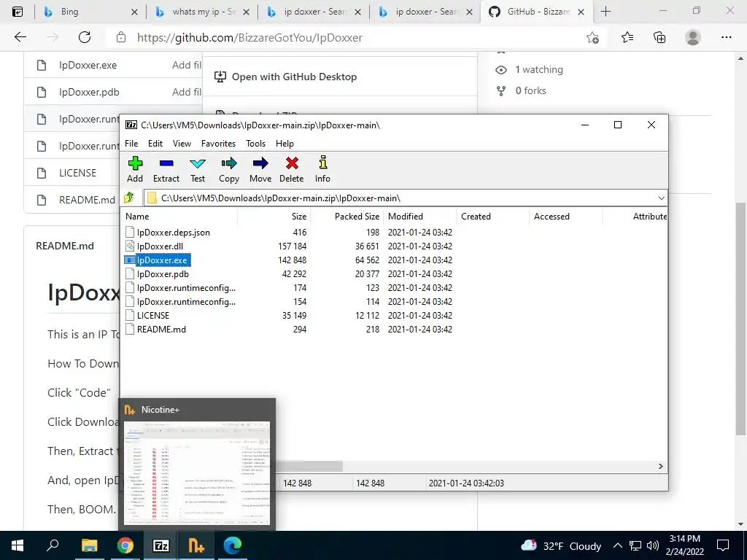Open README.md link in GitHub file list

pos(87,200)
